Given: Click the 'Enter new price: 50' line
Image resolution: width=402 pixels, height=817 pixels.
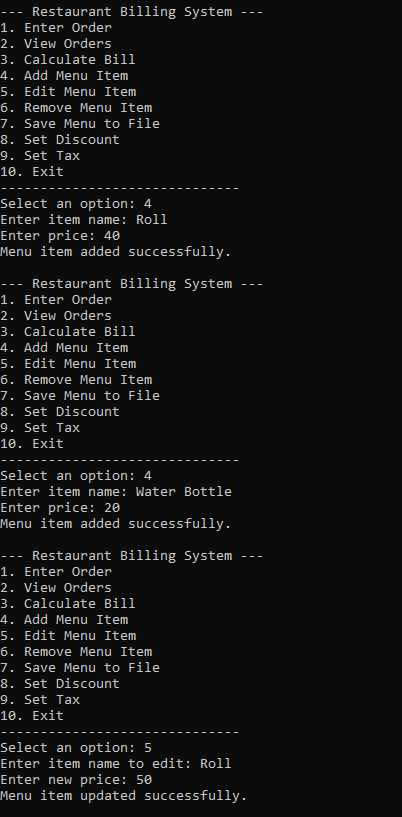Looking at the screenshot, I should 76,780.
